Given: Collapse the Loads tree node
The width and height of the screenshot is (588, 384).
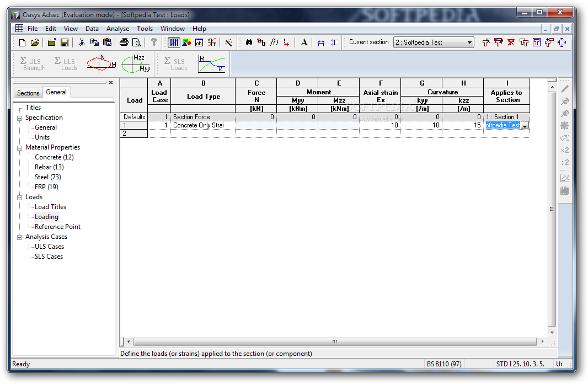Looking at the screenshot, I should pos(19,198).
